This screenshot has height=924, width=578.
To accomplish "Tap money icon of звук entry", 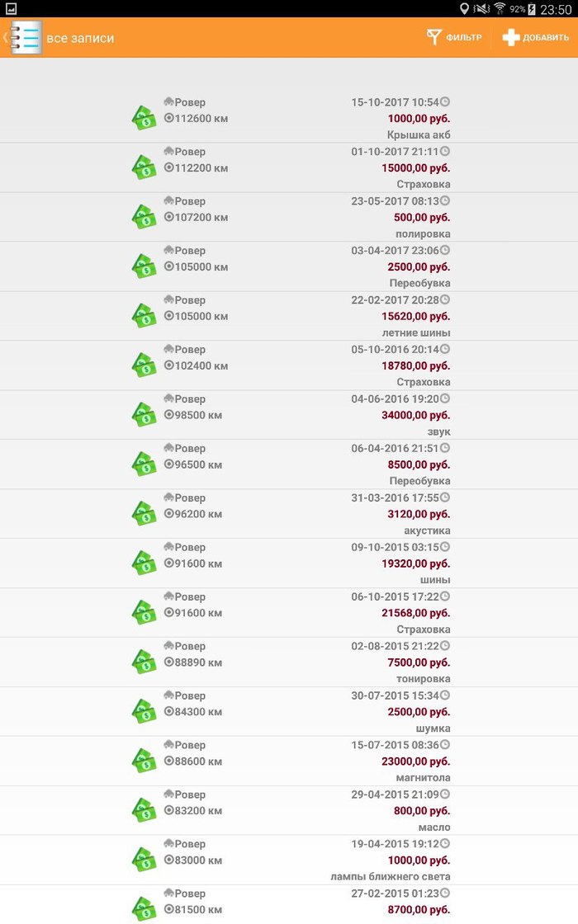I will click(144, 415).
